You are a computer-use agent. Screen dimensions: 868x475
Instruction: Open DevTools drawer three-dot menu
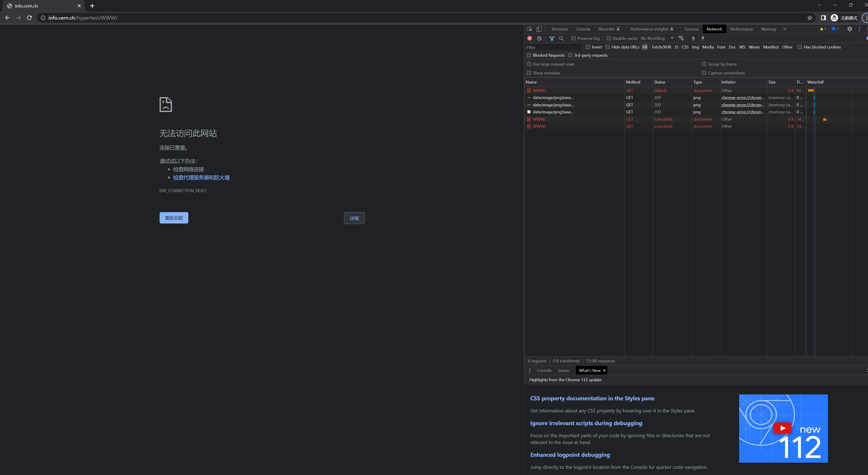tap(530, 370)
